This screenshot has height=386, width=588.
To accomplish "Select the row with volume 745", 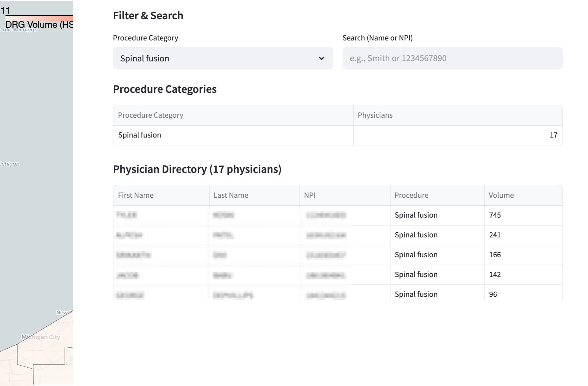I will point(495,215).
